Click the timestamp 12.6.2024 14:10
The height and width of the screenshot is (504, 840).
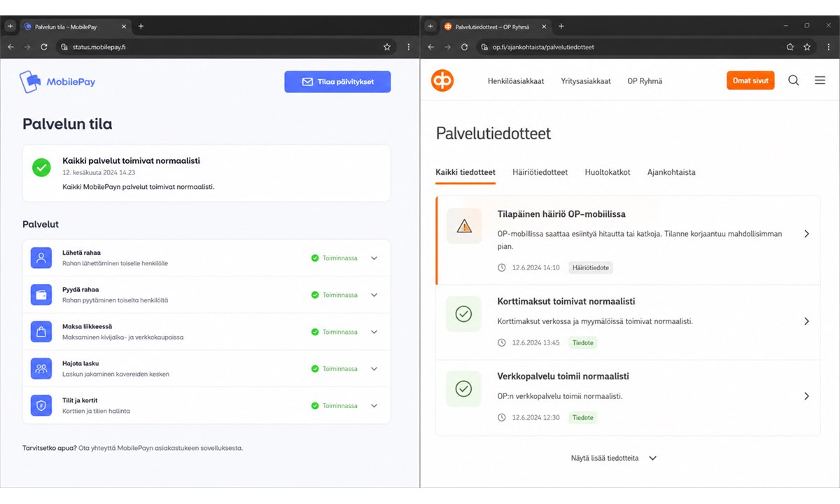pyautogui.click(x=535, y=268)
